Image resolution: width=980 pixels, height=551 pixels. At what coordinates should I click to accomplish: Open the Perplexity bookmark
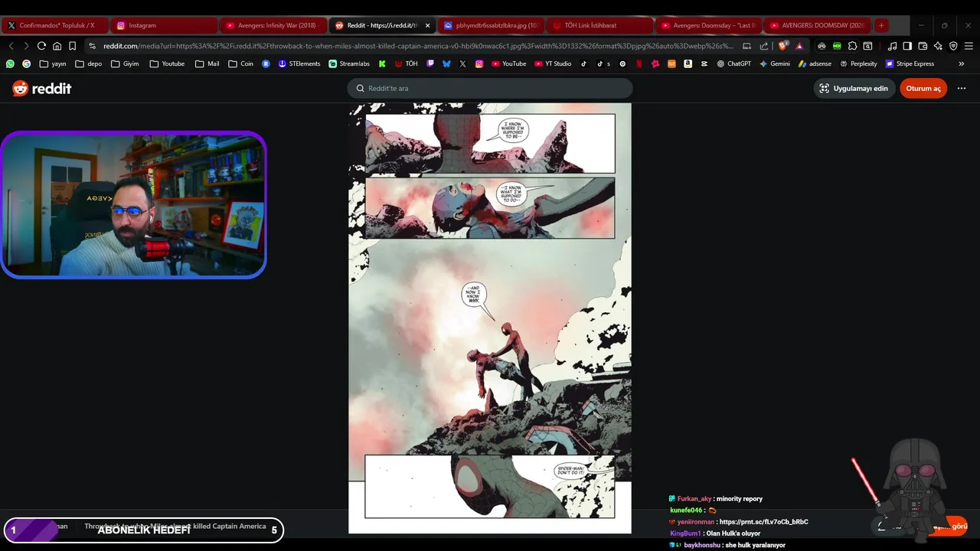point(858,64)
